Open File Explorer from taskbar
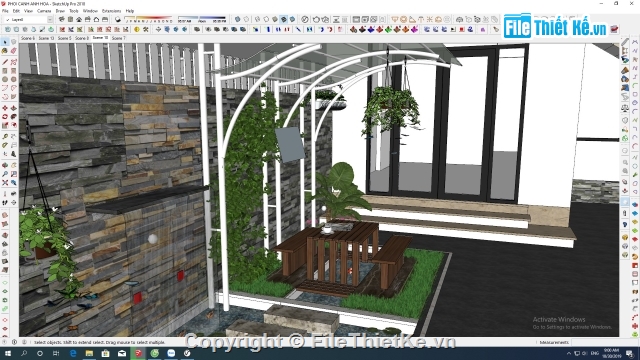The image size is (640, 360). [89, 353]
